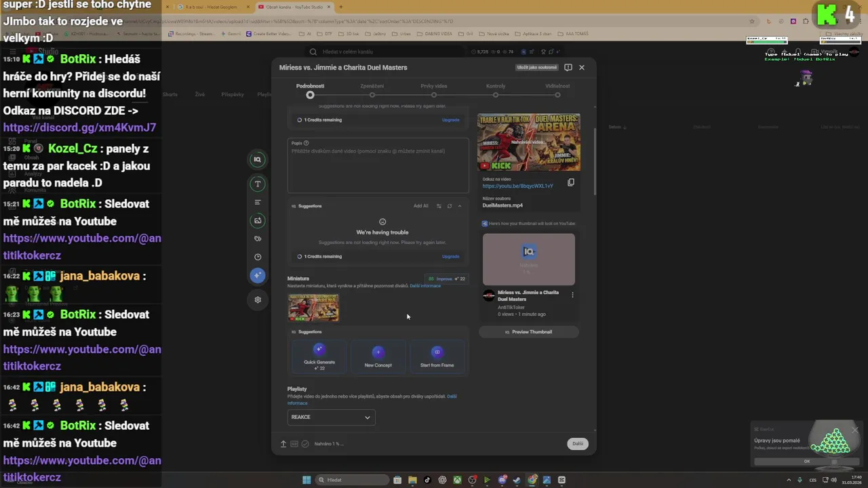Go to the Podrobnosti step
This screenshot has width=868, height=488.
click(x=310, y=90)
